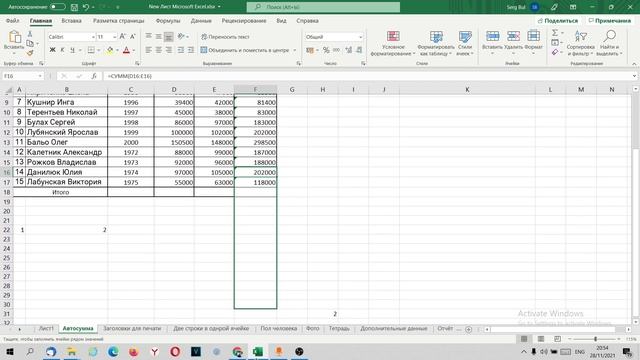Open Conditional Formatting (Условное форматирование)

393,43
